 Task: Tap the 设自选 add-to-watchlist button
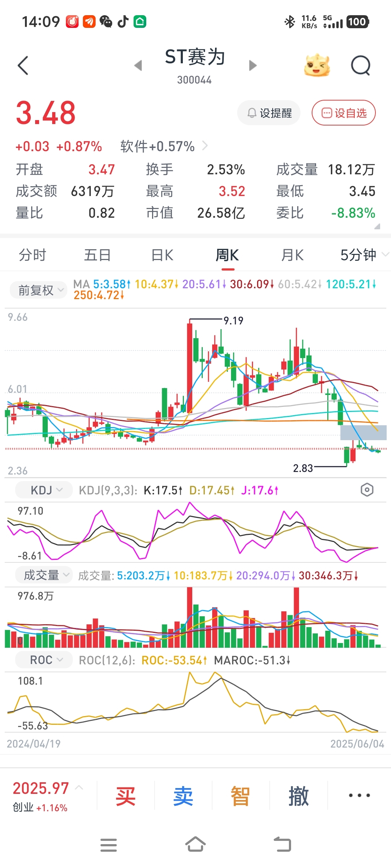tap(344, 113)
